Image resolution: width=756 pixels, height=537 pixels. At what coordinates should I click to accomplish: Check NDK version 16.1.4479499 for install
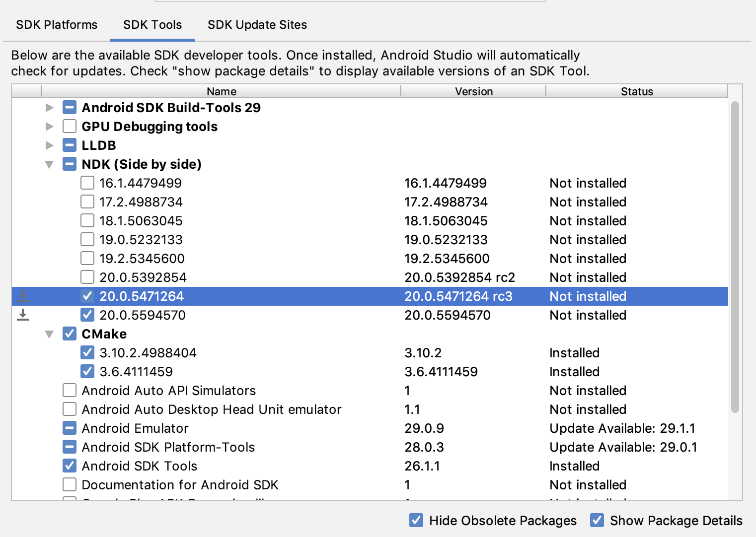(87, 183)
